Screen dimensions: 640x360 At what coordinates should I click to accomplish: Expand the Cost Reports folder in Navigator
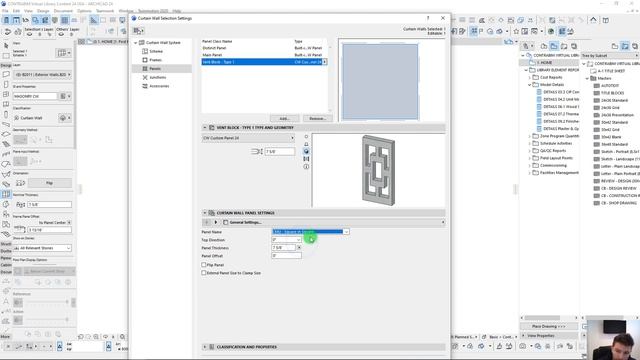click(x=529, y=78)
